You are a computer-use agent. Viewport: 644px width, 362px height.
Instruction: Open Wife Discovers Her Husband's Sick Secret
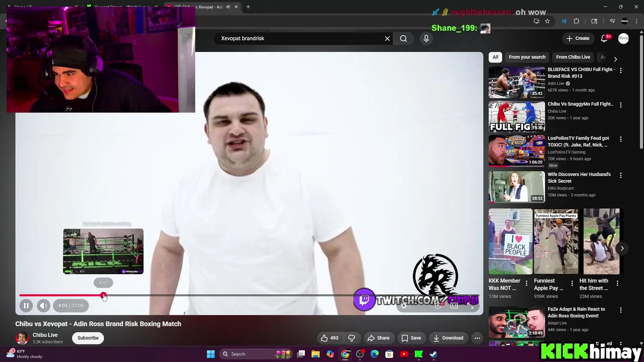coord(579,177)
